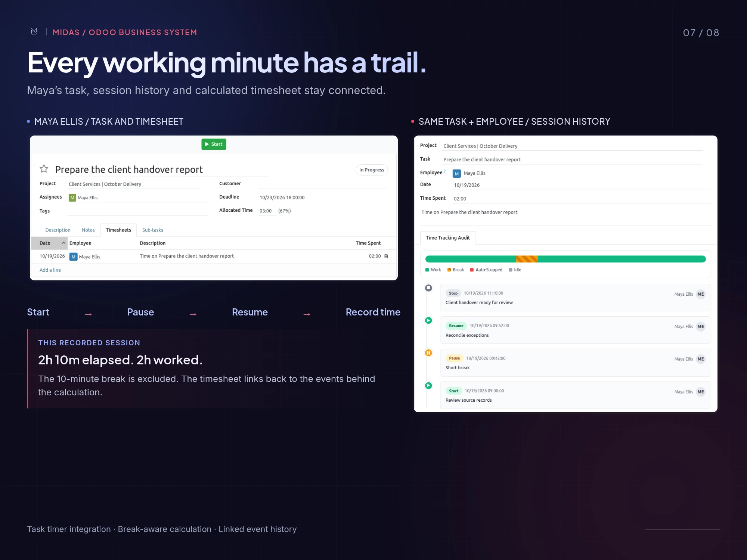Image resolution: width=747 pixels, height=560 pixels.
Task: Click ME avatar on Resume event
Action: [x=701, y=327]
